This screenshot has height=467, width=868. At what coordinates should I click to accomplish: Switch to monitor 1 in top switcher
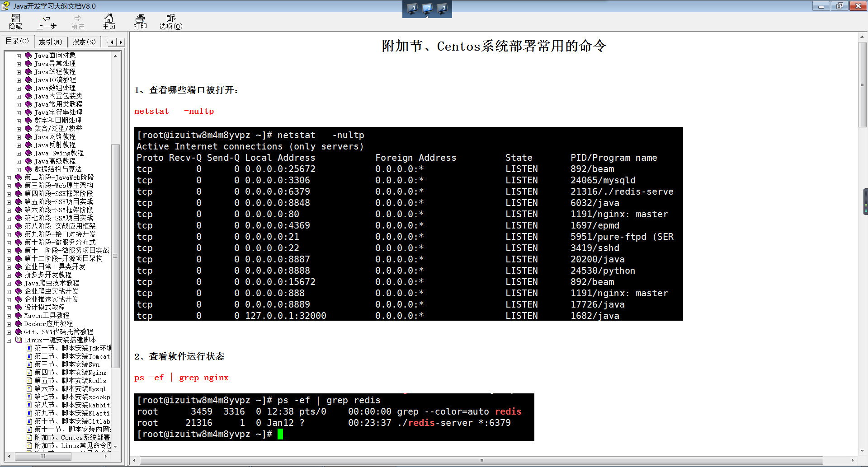click(412, 9)
